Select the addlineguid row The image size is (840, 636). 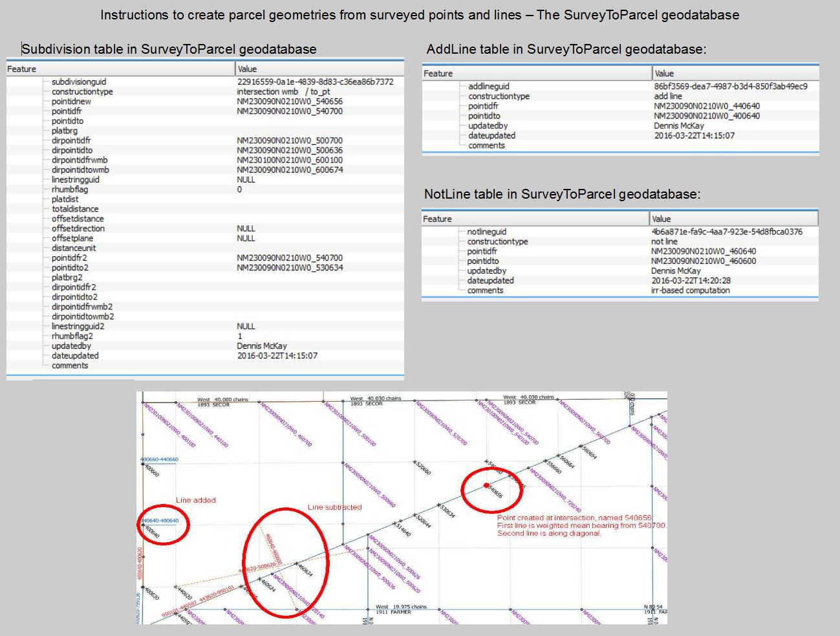point(621,86)
